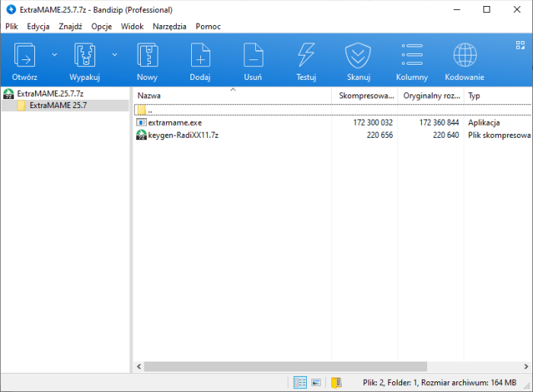Sort by the Nazwa column header
Viewport: 533px width, 392px height.
point(233,95)
